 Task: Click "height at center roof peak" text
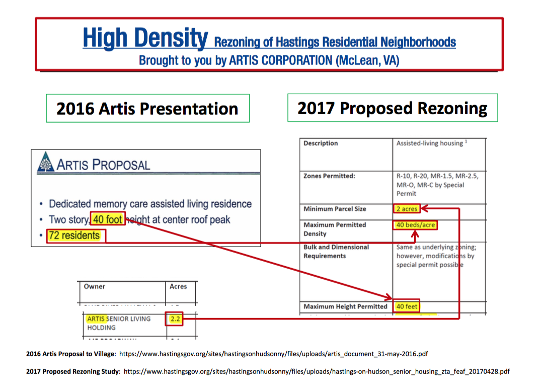178,220
